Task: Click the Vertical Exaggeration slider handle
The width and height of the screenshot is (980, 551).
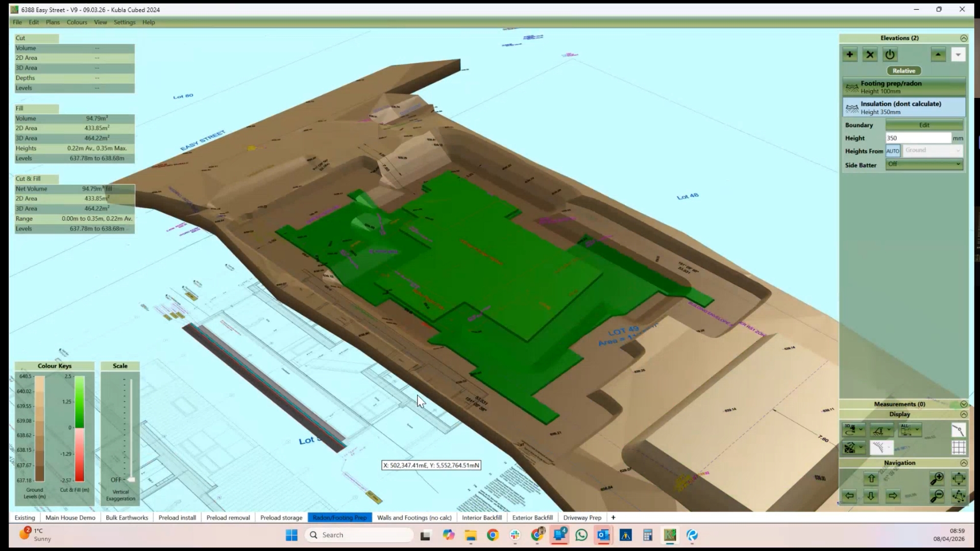Action: [131, 480]
